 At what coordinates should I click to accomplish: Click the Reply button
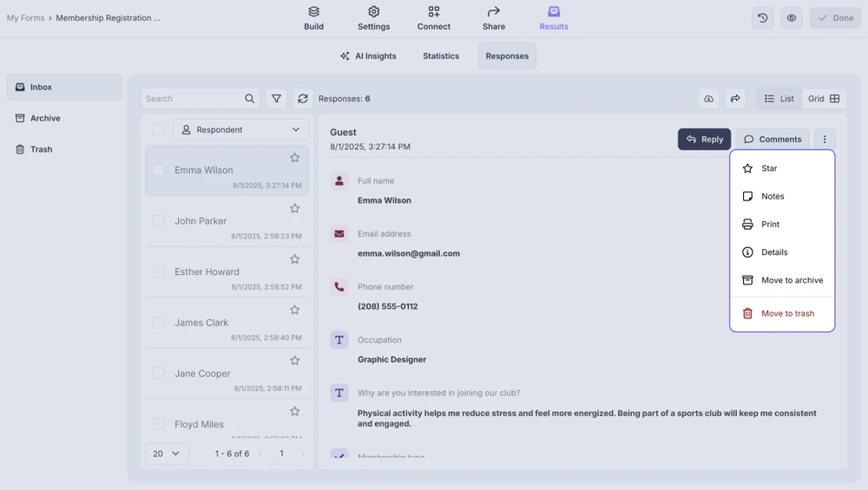(704, 139)
